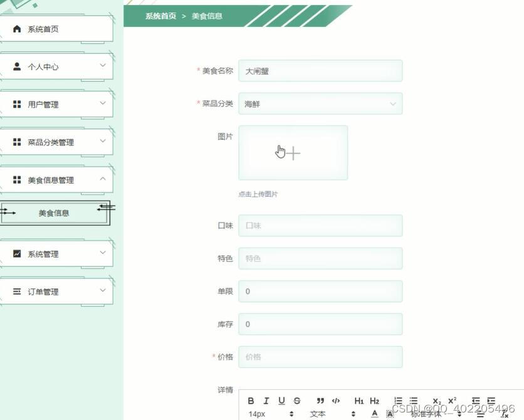Open the text background color picker

point(390,414)
